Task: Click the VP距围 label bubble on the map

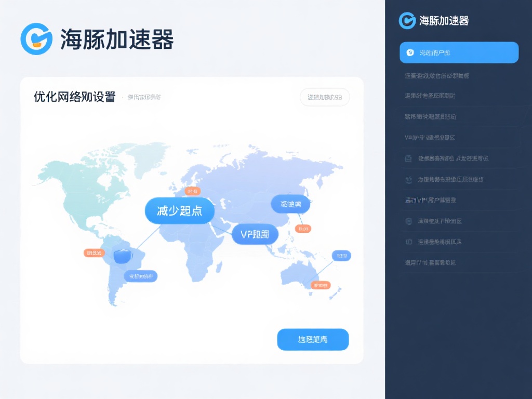Action: coord(255,234)
